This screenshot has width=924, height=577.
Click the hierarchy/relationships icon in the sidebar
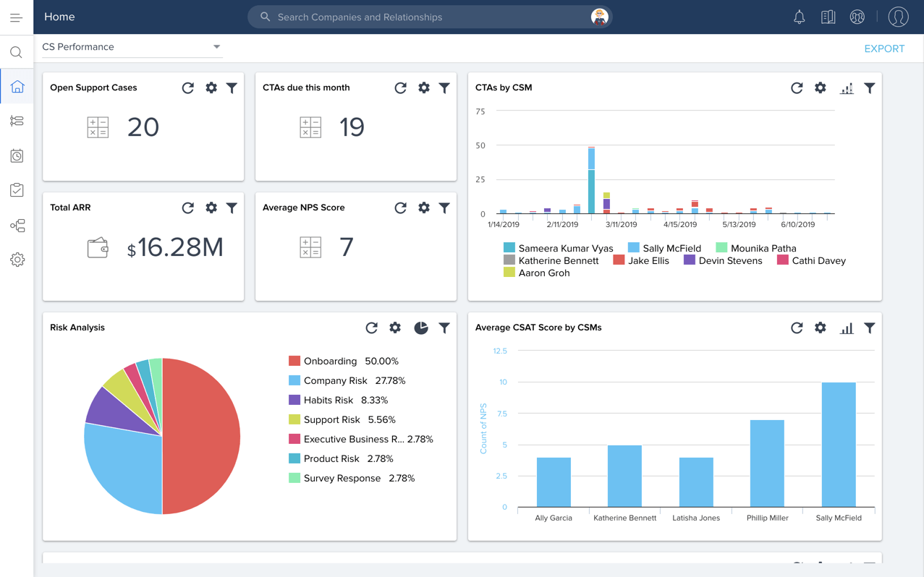pyautogui.click(x=16, y=225)
